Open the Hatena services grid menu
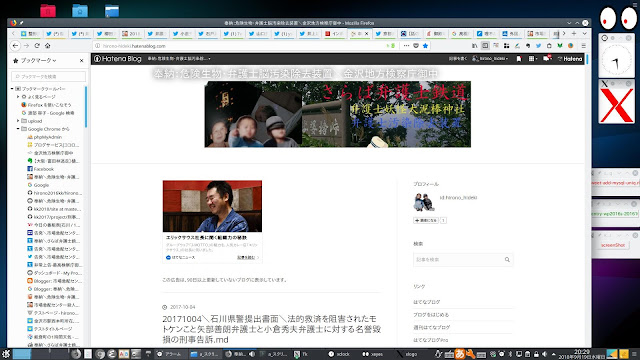 (x=532, y=59)
